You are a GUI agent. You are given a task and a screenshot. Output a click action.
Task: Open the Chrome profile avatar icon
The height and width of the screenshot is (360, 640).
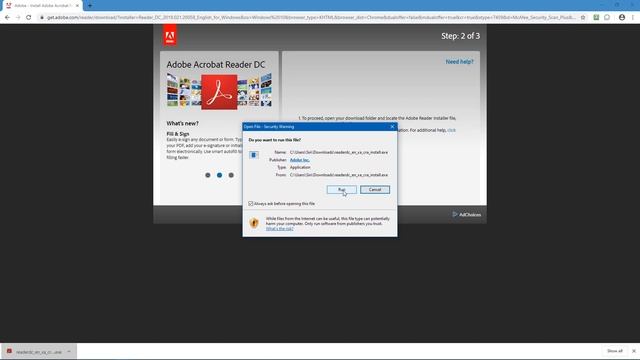pyautogui.click(x=622, y=18)
